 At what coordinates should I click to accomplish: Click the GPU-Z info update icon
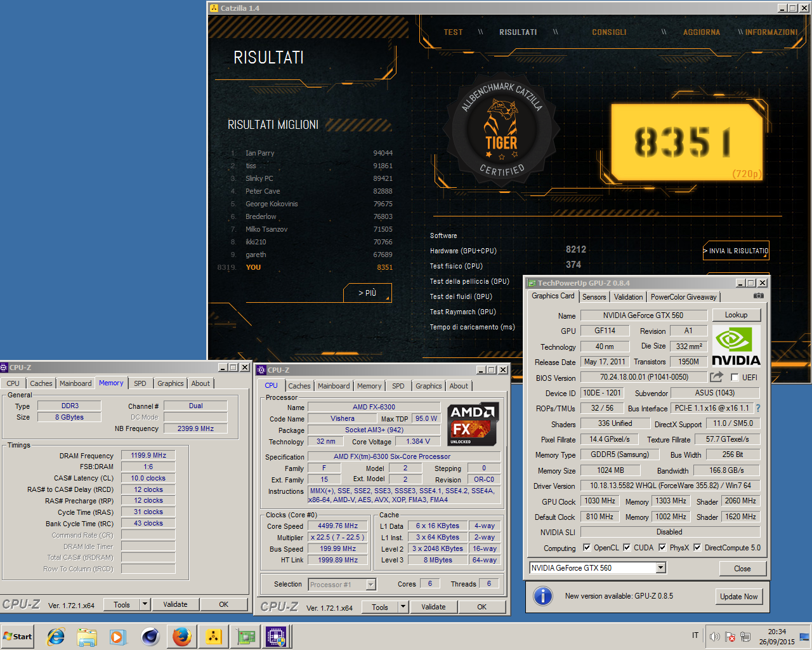[542, 596]
